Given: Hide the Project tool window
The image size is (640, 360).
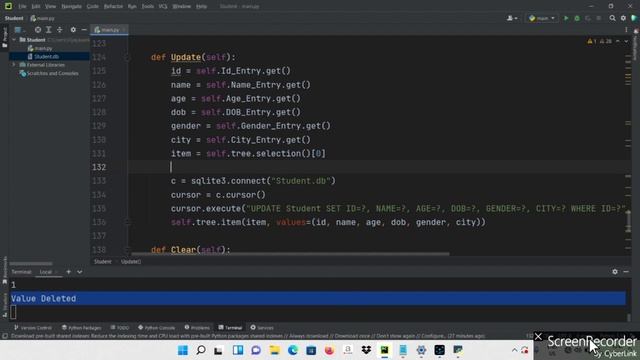Looking at the screenshot, I should coord(84,30).
